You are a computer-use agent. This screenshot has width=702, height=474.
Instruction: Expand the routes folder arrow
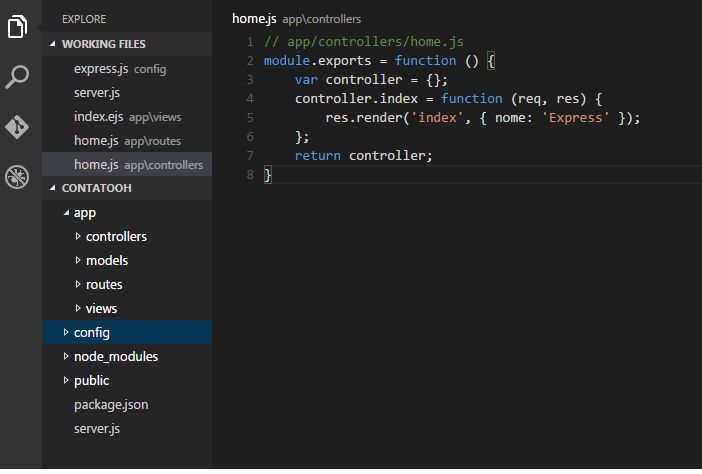pyautogui.click(x=78, y=284)
